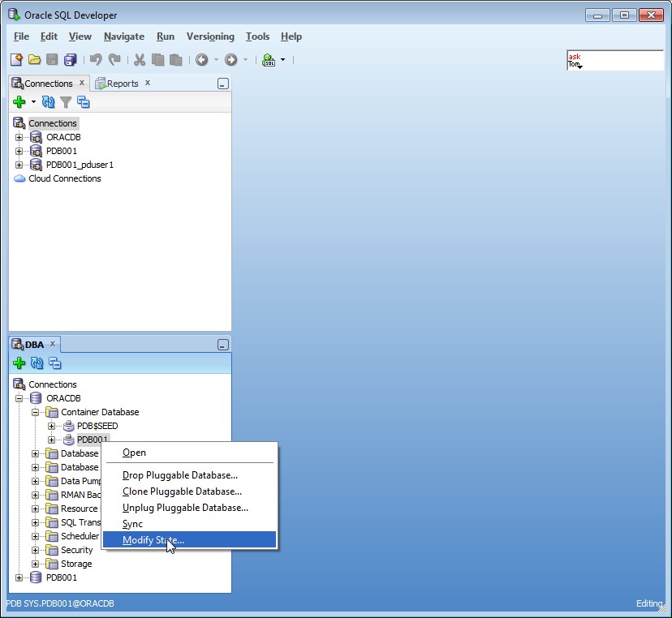This screenshot has width=672, height=618.
Task: Choose Open from the context menu
Action: [189, 453]
